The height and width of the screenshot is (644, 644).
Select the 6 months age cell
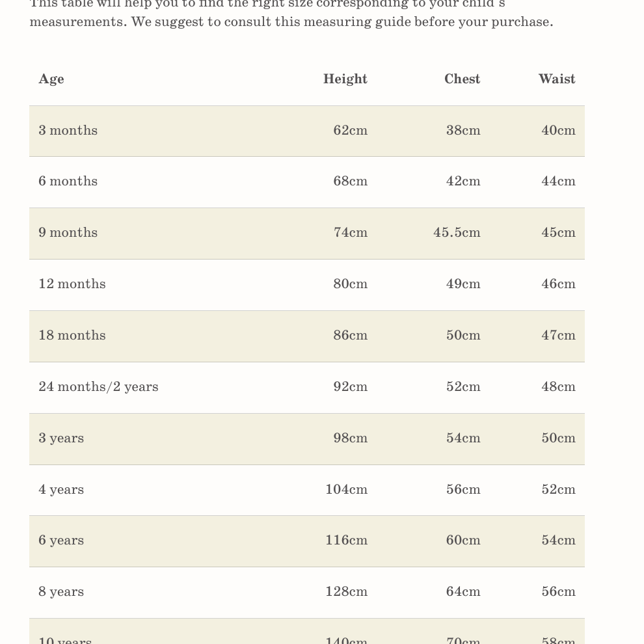[x=68, y=181]
